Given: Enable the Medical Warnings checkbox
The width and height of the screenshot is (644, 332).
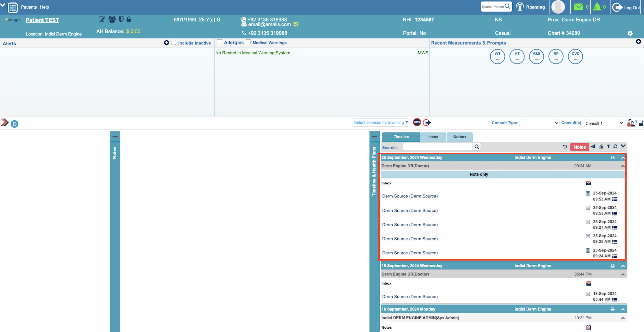Looking at the screenshot, I should (248, 42).
